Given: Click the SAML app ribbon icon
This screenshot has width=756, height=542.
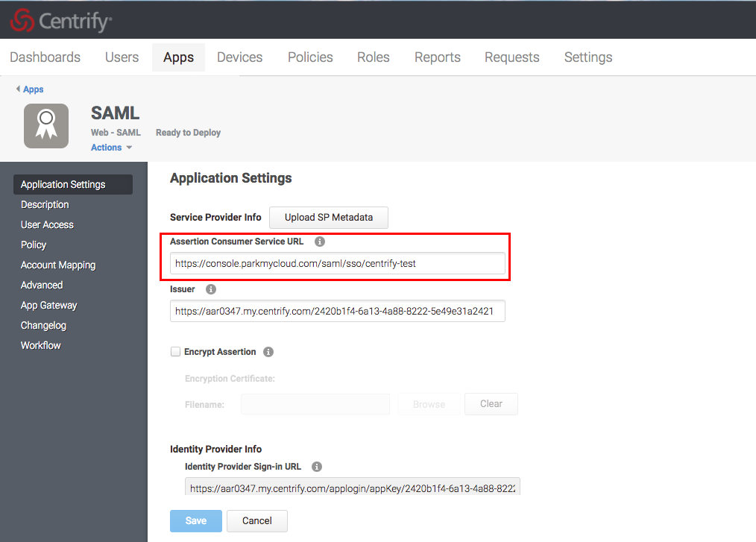Looking at the screenshot, I should point(46,126).
